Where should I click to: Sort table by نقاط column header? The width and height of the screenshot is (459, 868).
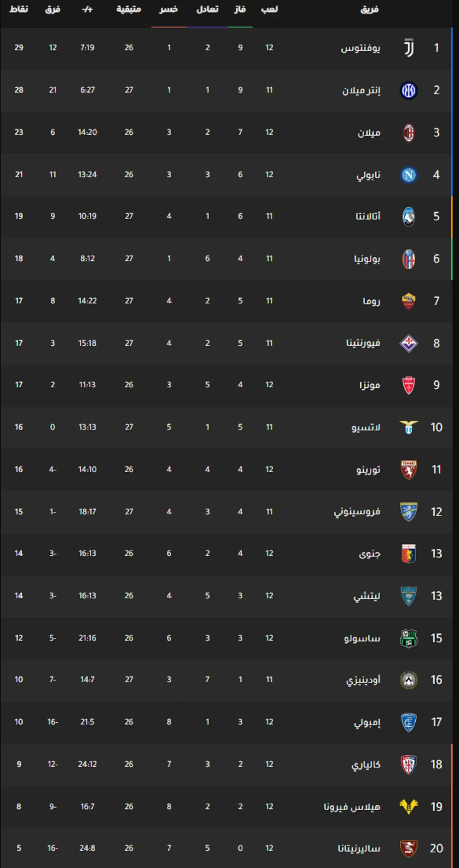pos(19,10)
